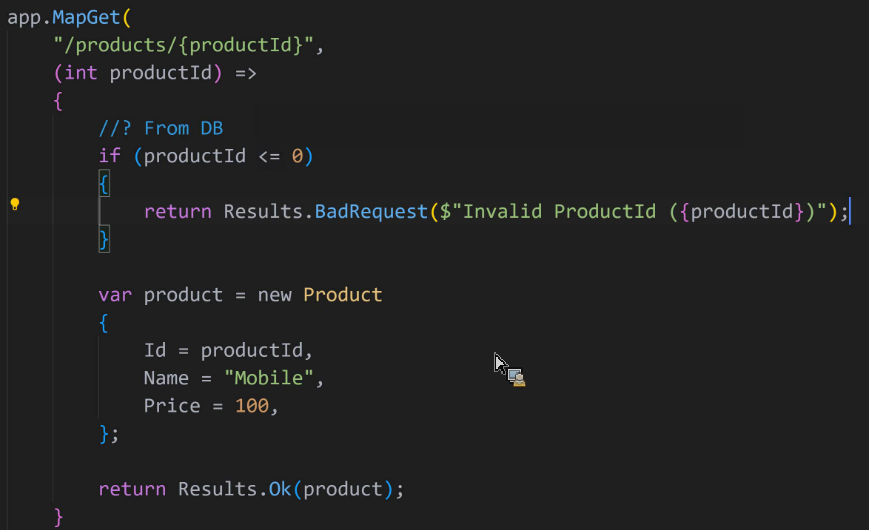Click the Id = productId line
869x530 pixels.
tap(228, 350)
